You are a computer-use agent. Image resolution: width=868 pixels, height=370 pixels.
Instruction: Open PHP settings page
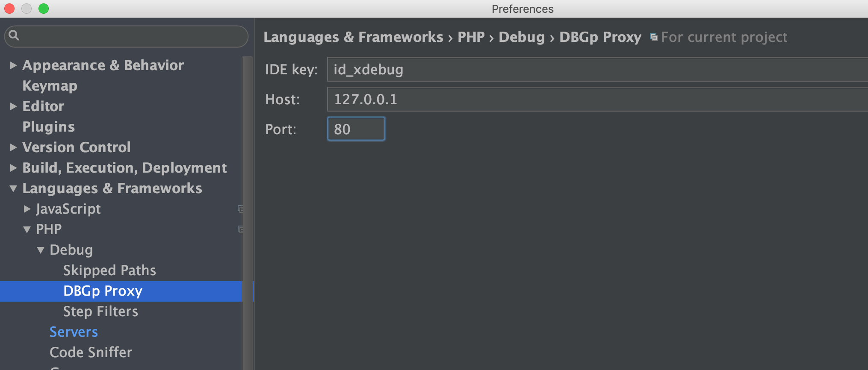(x=49, y=229)
